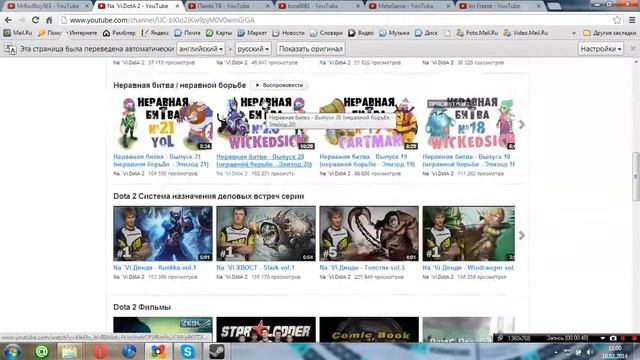Open the Opera taskbar icon
Image resolution: width=640 pixels, height=360 pixels.
pos(100,351)
